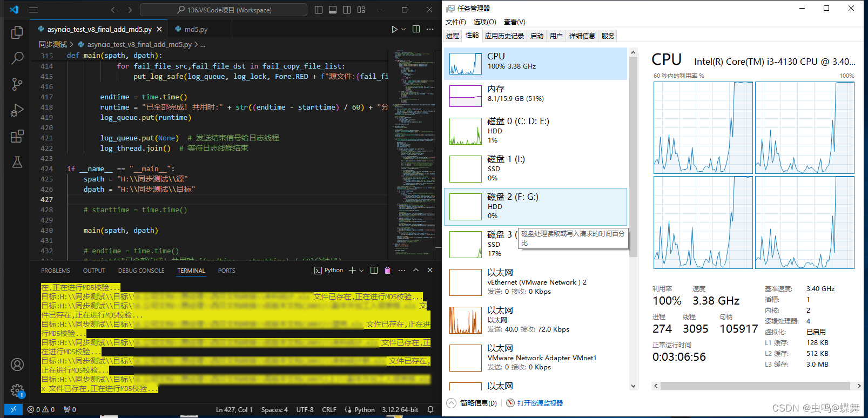
Task: Toggle secondary side bar visibility
Action: pos(347,10)
